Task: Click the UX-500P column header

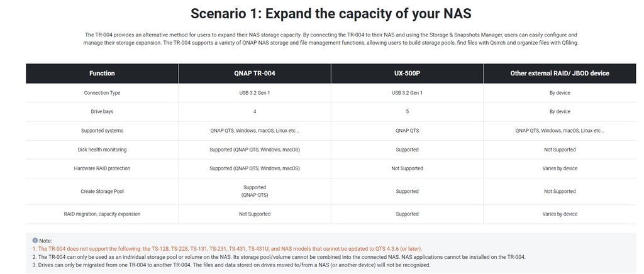Action: (407, 74)
